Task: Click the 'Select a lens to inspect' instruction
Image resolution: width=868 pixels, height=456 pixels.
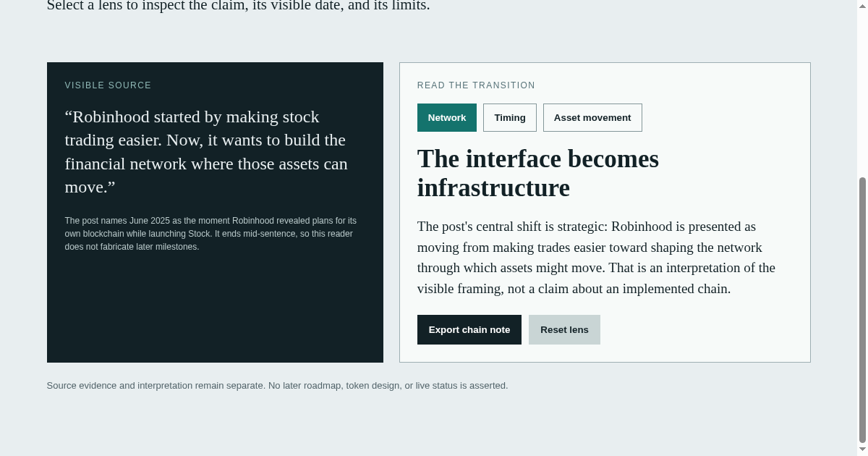Action: point(238,6)
